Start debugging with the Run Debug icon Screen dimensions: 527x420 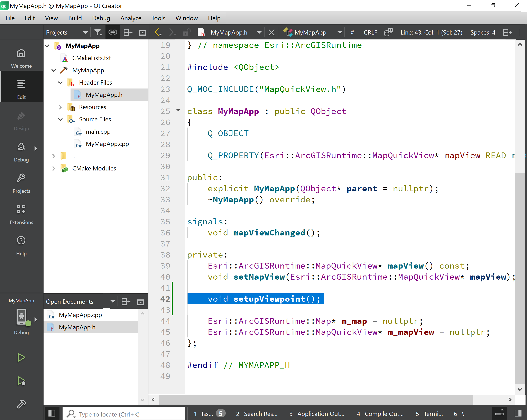(x=21, y=381)
